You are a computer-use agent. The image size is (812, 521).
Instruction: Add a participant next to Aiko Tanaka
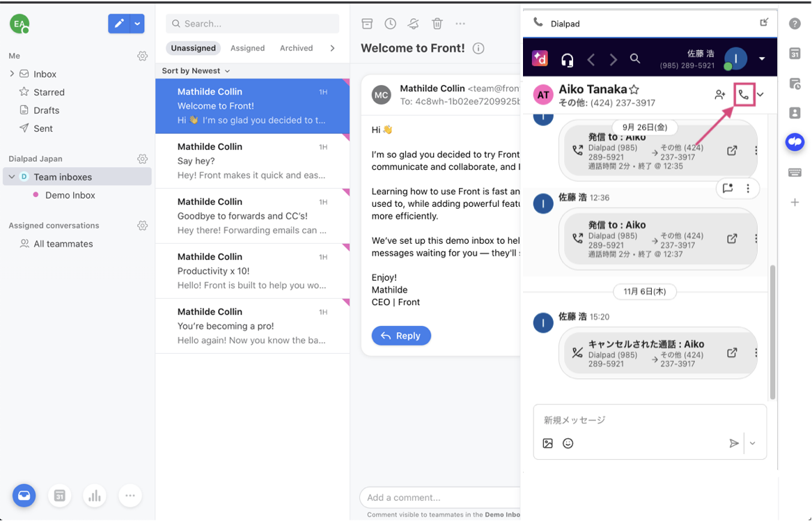(720, 95)
